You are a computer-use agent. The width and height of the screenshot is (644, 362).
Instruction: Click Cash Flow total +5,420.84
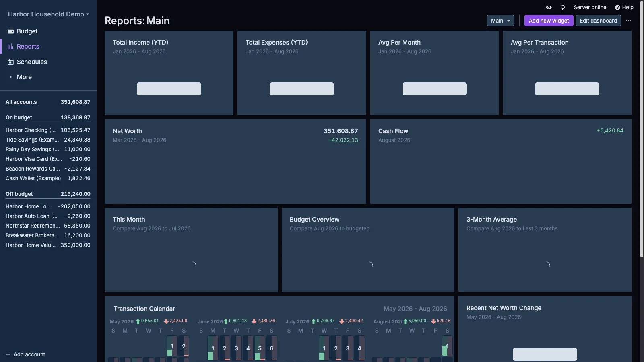click(610, 131)
